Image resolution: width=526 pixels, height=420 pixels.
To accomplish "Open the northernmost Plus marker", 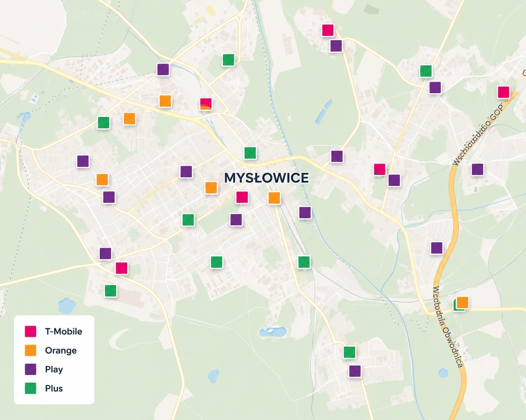I will 229,60.
